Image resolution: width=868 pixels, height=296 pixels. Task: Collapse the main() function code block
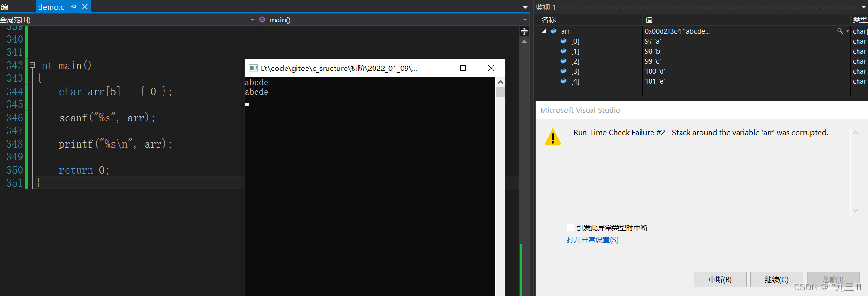pos(32,65)
